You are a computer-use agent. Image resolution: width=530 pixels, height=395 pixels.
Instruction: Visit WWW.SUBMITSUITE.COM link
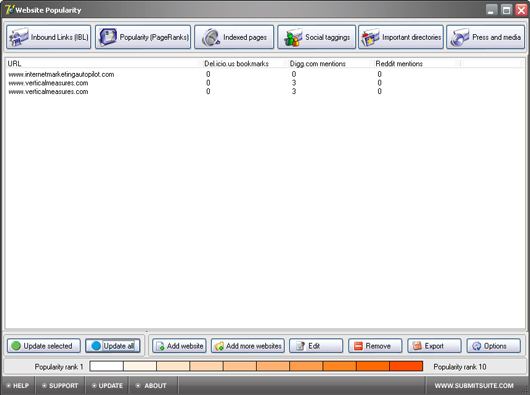click(474, 386)
